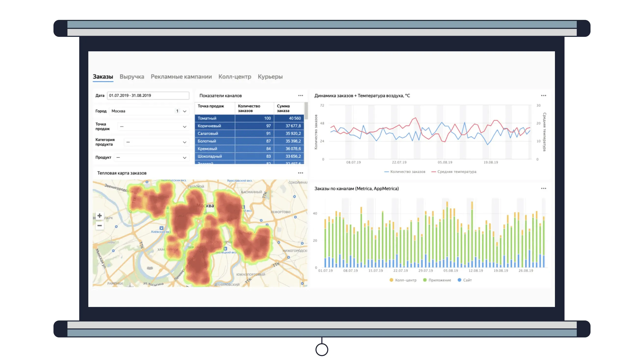The image size is (644, 361).
Task: Zoom out on the heat map
Action: [x=100, y=226]
